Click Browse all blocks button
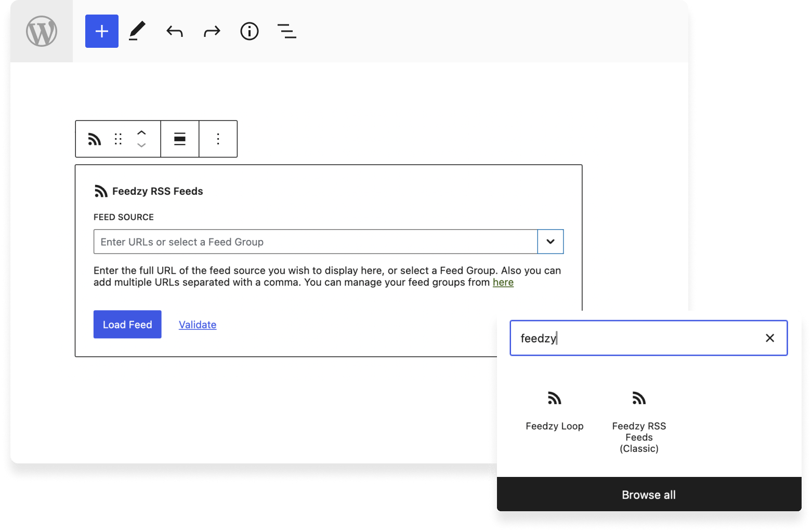812x532 pixels. tap(649, 495)
